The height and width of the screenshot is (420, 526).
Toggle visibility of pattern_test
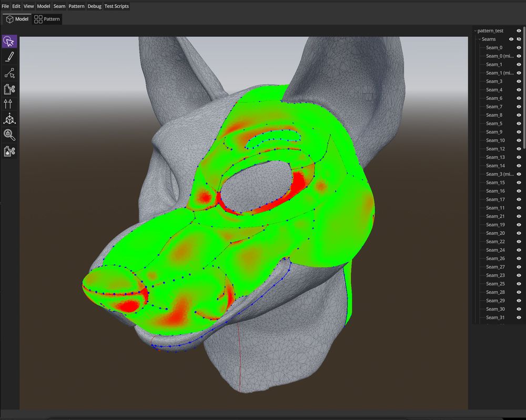pos(519,31)
